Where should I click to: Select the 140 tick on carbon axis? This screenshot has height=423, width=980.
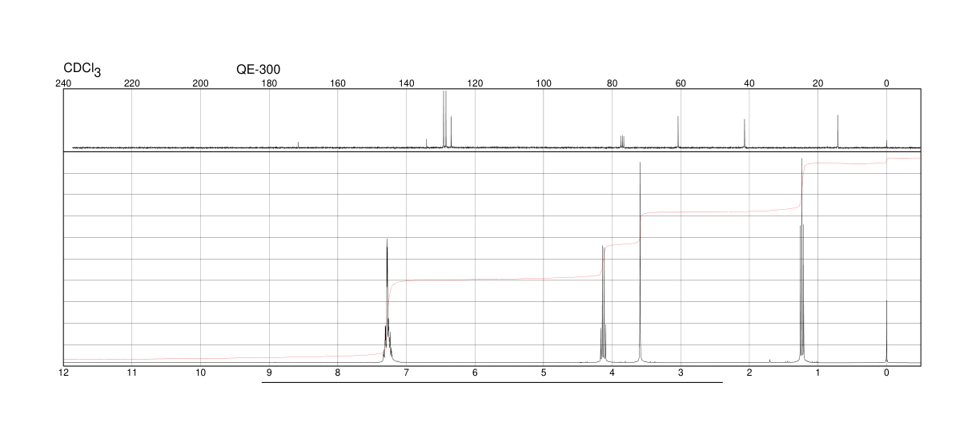[406, 83]
